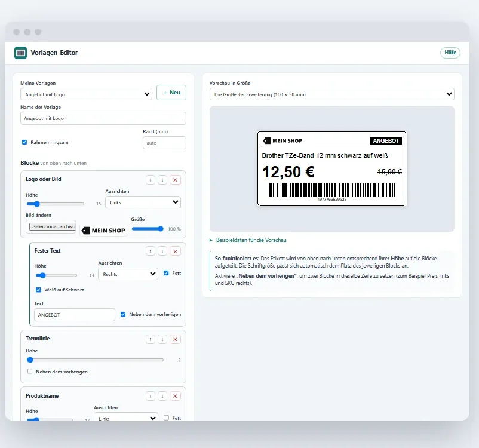This screenshot has height=448, width=479.
Task: Click the Vorlagen-Editor title
Action: pos(54,53)
